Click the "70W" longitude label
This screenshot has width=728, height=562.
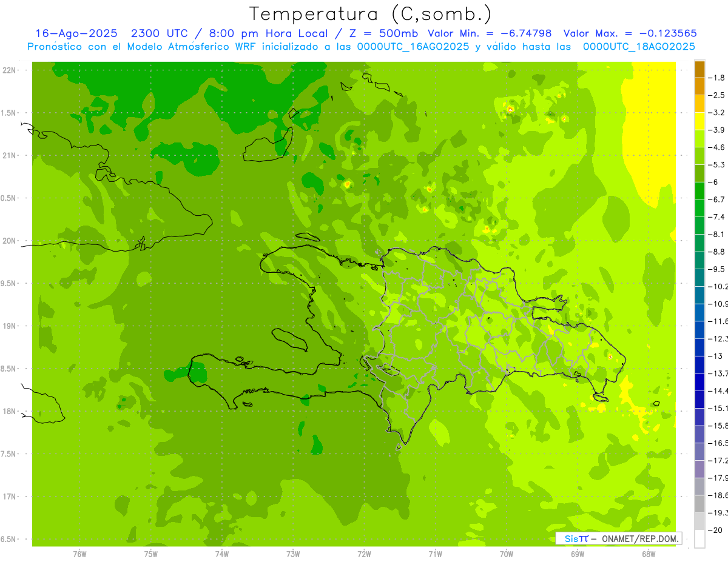506,554
